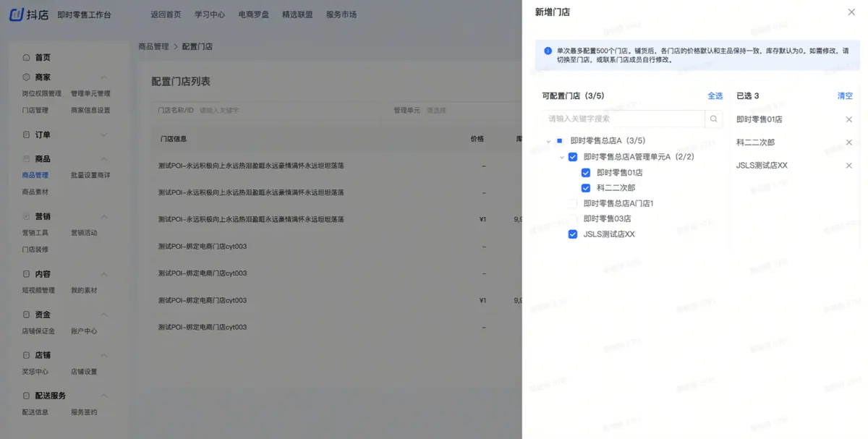868x439 pixels.
Task: Open 账户中心 in sidebar
Action: 84,331
